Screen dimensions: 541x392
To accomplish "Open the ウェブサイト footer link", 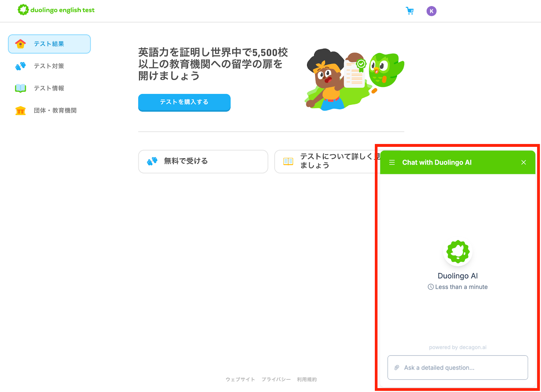I will [x=240, y=379].
